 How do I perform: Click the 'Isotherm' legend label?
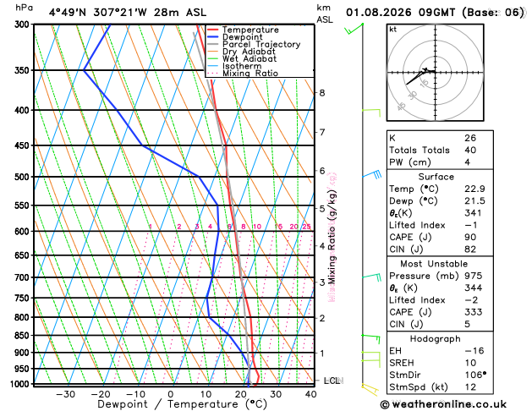(242, 66)
